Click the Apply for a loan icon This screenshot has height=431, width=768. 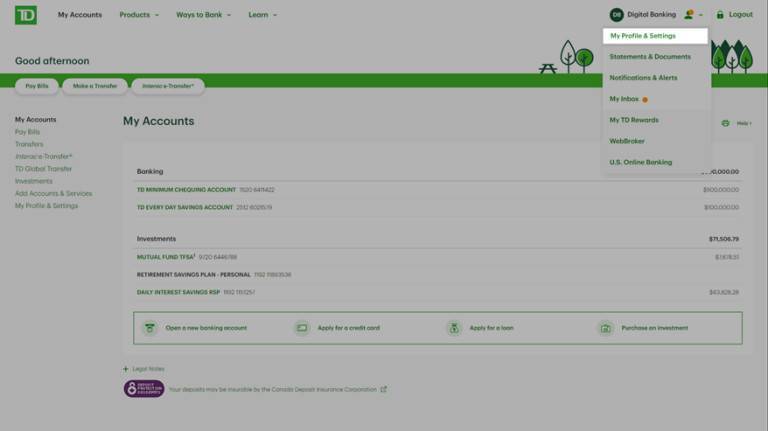click(x=454, y=328)
